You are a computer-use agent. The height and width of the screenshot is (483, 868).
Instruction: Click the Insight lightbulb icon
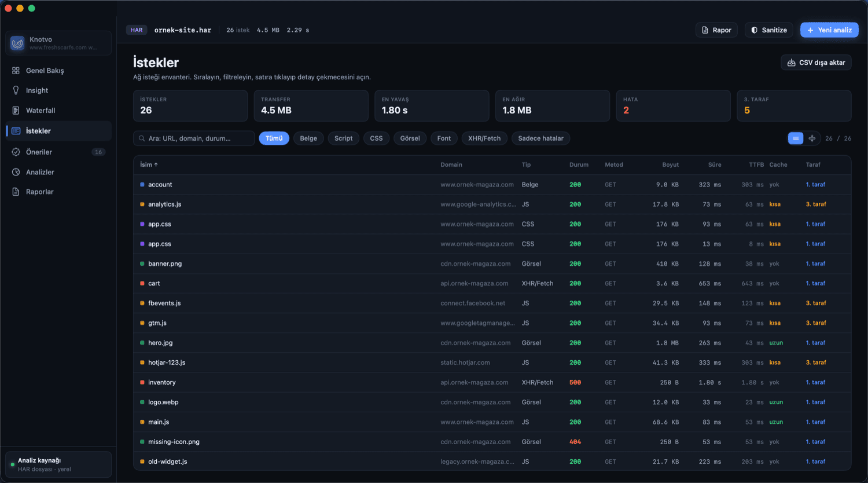[x=16, y=90]
